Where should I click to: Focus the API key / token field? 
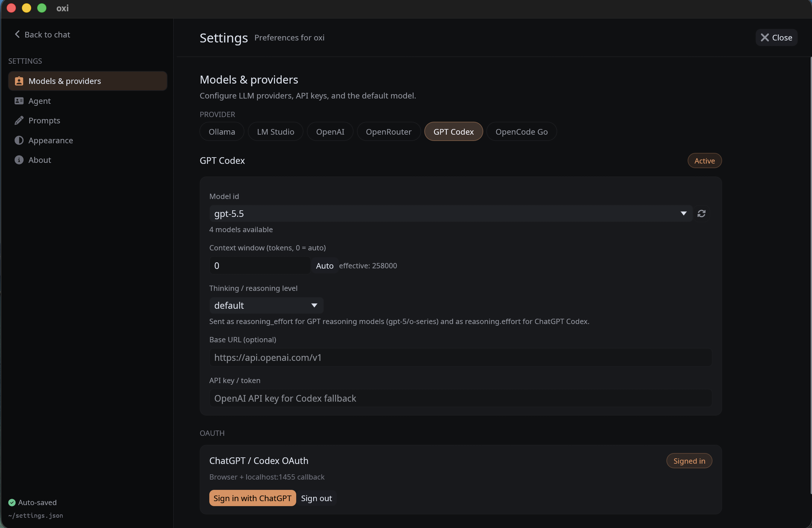click(x=461, y=398)
